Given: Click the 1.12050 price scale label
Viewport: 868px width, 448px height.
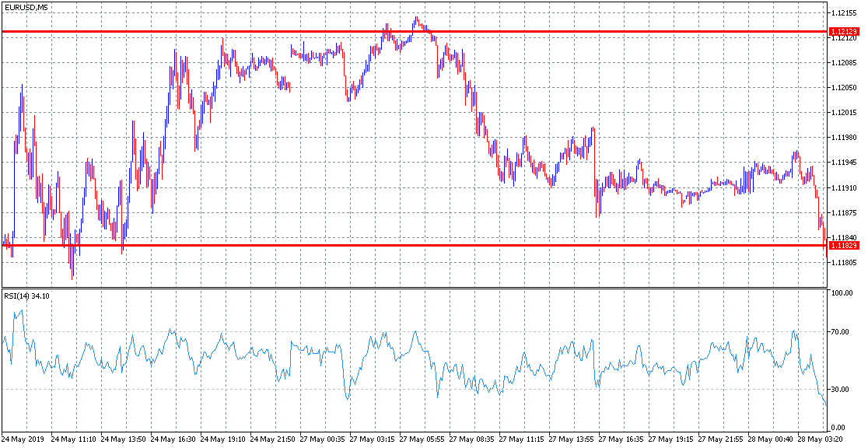Looking at the screenshot, I should (x=844, y=88).
